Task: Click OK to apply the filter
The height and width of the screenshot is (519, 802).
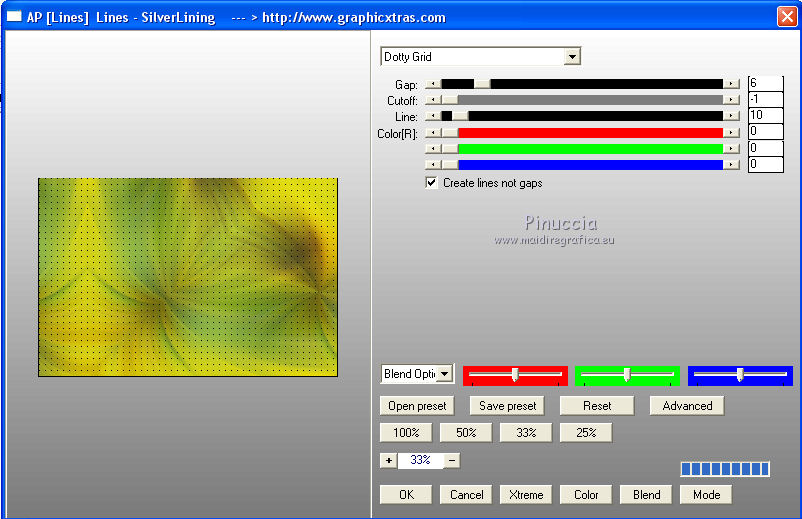Action: tap(406, 494)
